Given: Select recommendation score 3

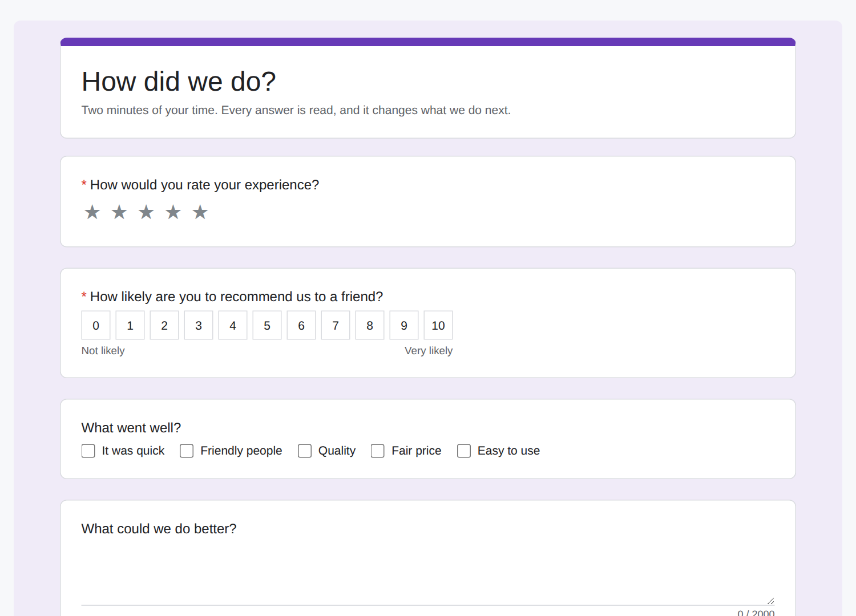Looking at the screenshot, I should [x=199, y=325].
